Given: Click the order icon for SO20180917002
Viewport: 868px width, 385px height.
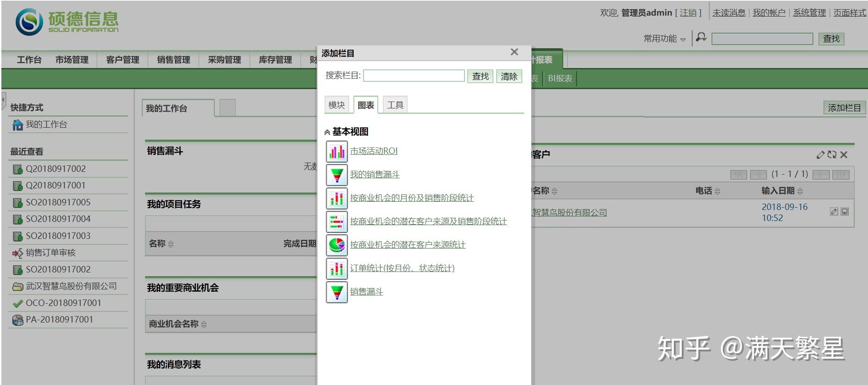Looking at the screenshot, I should pos(17,270).
